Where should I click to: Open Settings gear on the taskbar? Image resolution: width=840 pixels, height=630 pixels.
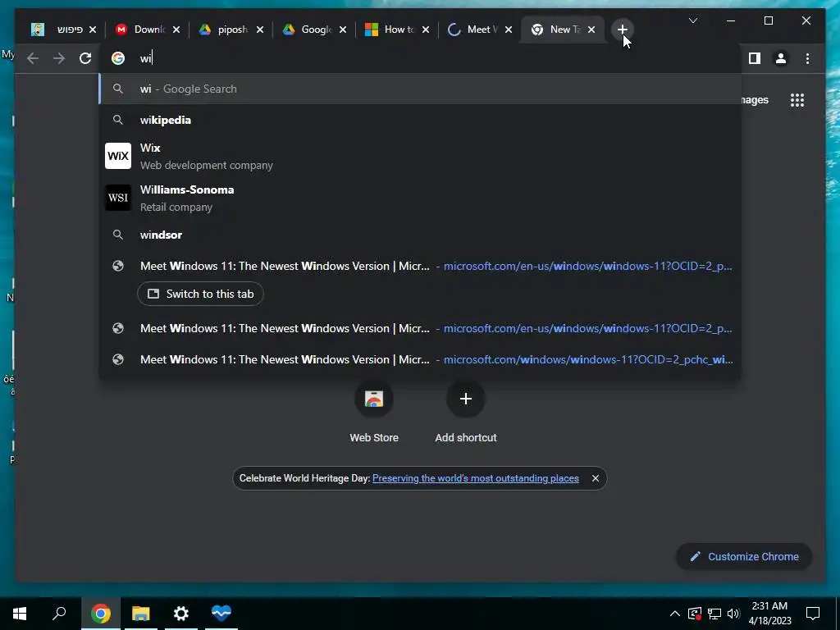pyautogui.click(x=181, y=613)
